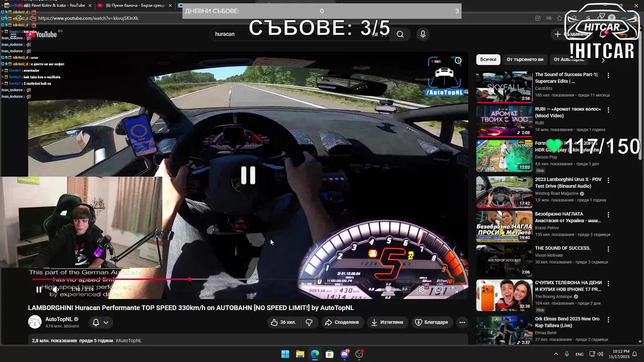The image size is (644, 362).
Task: Like the video with the thumbs-up
Action: tap(283, 322)
